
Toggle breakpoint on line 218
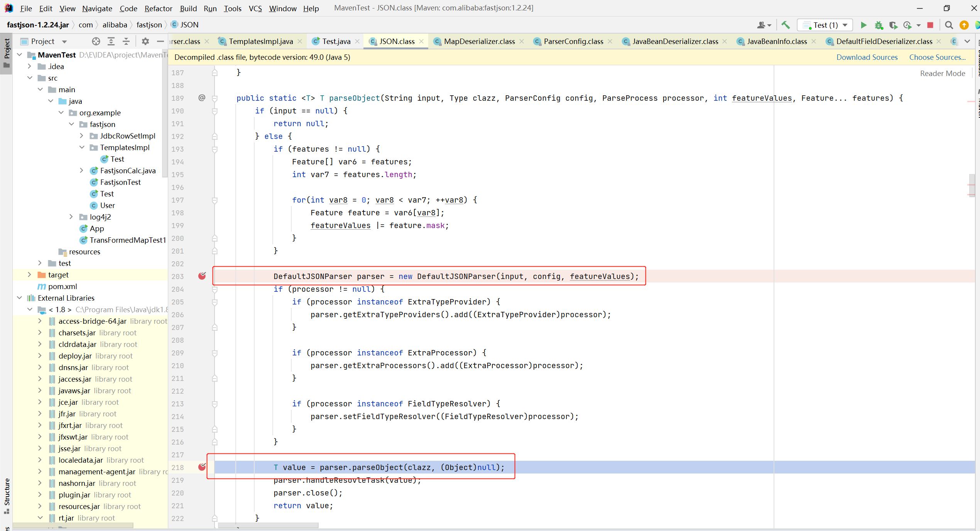pos(202,467)
